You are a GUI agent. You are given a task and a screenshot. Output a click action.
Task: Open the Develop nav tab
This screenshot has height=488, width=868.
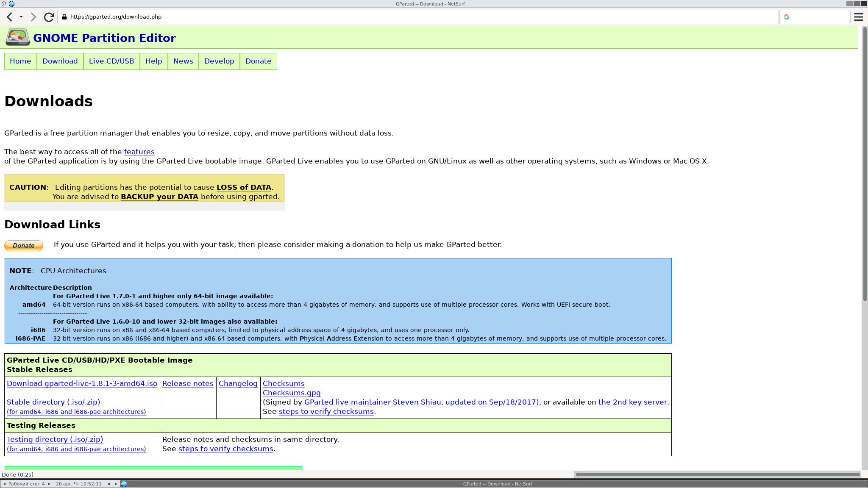tap(219, 61)
